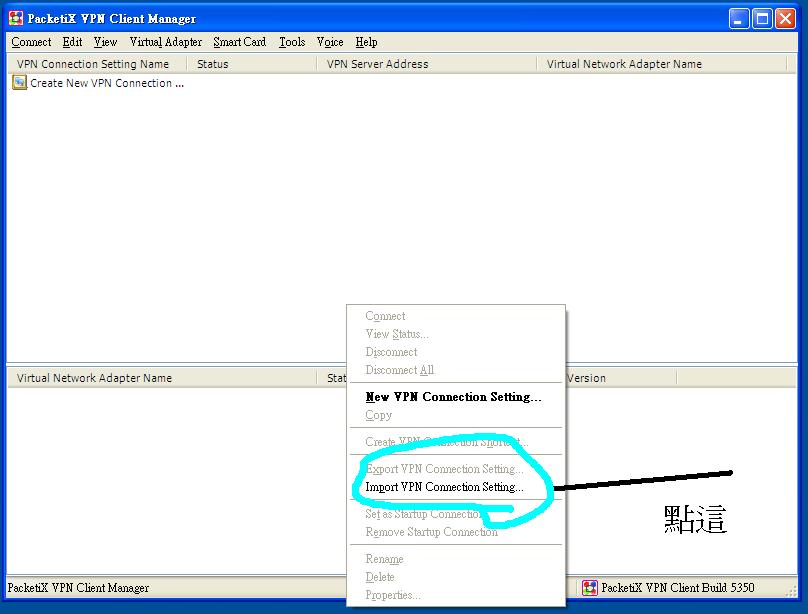The image size is (808, 614).
Task: Open the View menu
Action: [x=105, y=42]
